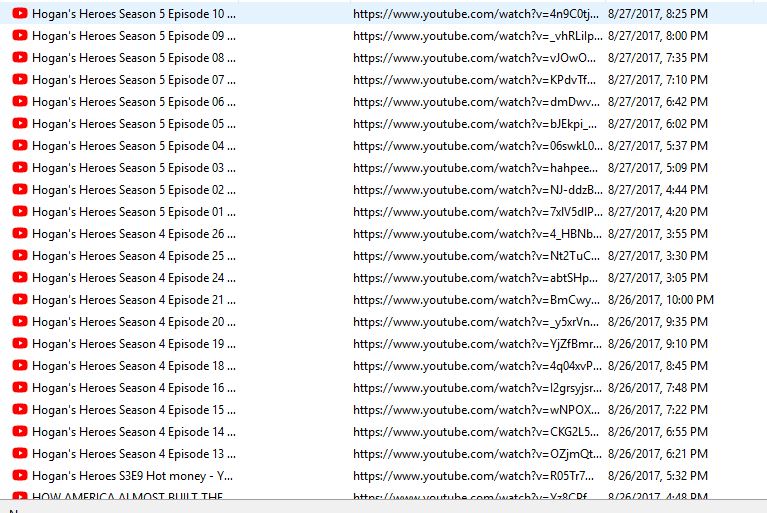Click URL ending in watch?v=OZjmQt...

pyautogui.click(x=477, y=454)
